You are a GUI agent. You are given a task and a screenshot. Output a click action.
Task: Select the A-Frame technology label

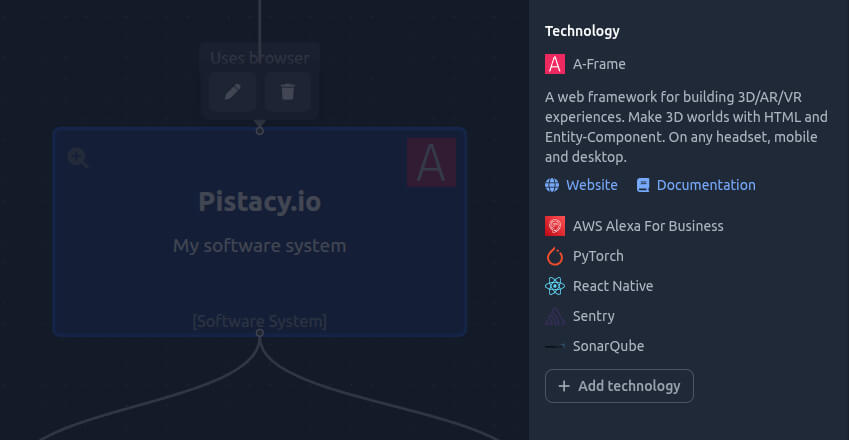pyautogui.click(x=599, y=64)
